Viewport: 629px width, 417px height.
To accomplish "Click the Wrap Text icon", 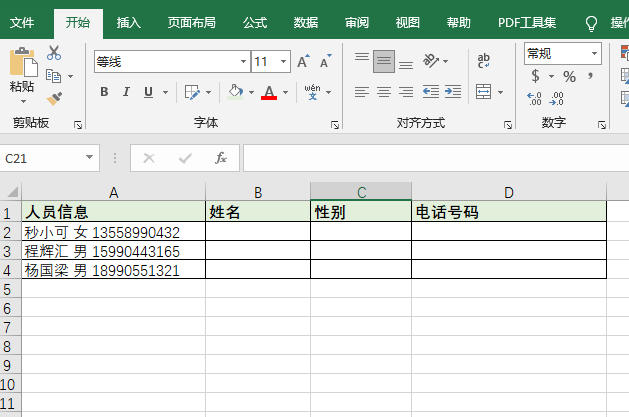I will pos(484,61).
